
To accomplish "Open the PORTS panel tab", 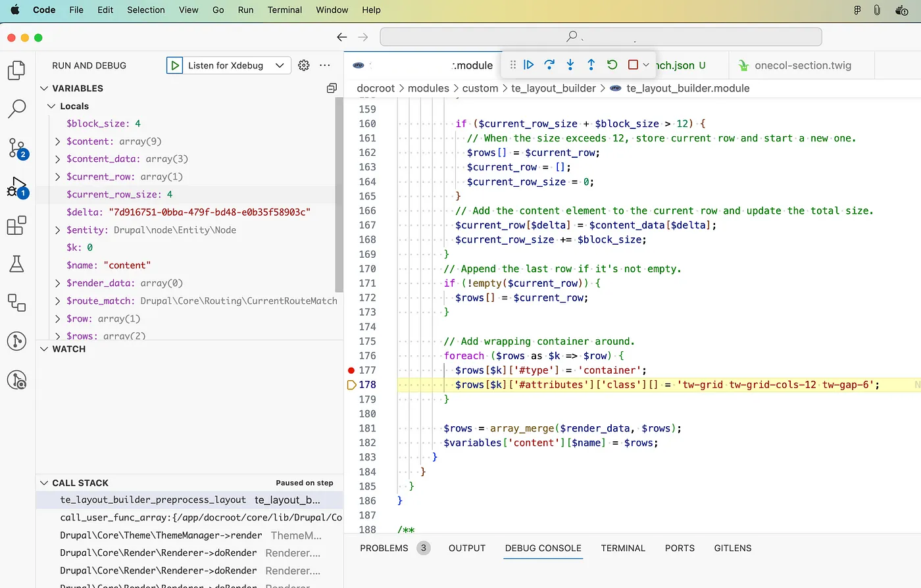I will pos(680,548).
